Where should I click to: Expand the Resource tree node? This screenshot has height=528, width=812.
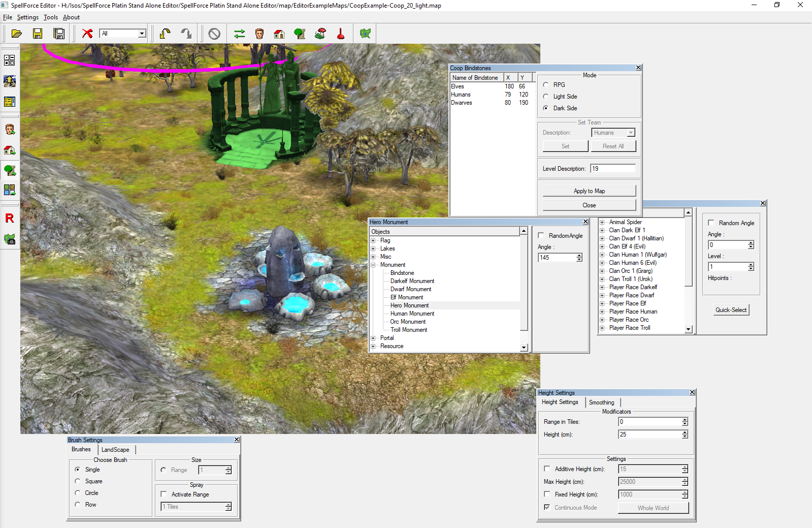373,346
